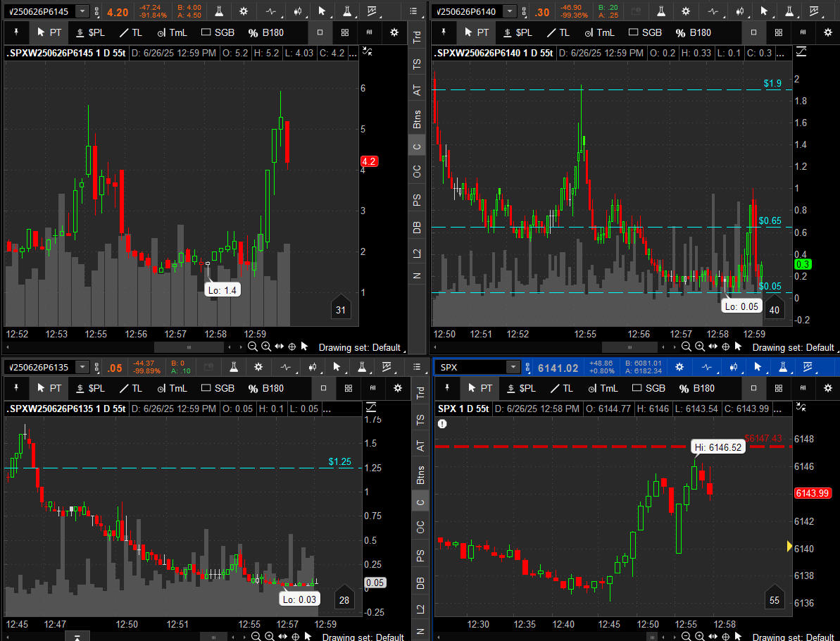Open the PS side tab beside P6135 chart
This screenshot has width=840, height=641.
coord(420,555)
